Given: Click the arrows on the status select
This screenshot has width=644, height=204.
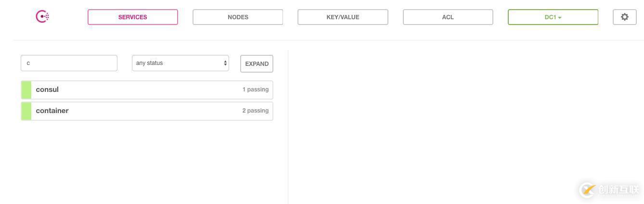Looking at the screenshot, I should [225, 63].
